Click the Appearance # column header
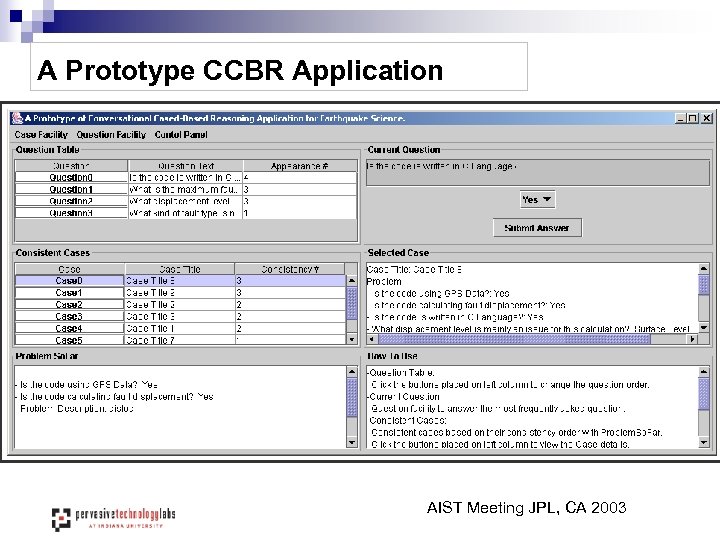Image resolution: width=720 pixels, height=540 pixels. pyautogui.click(x=300, y=166)
